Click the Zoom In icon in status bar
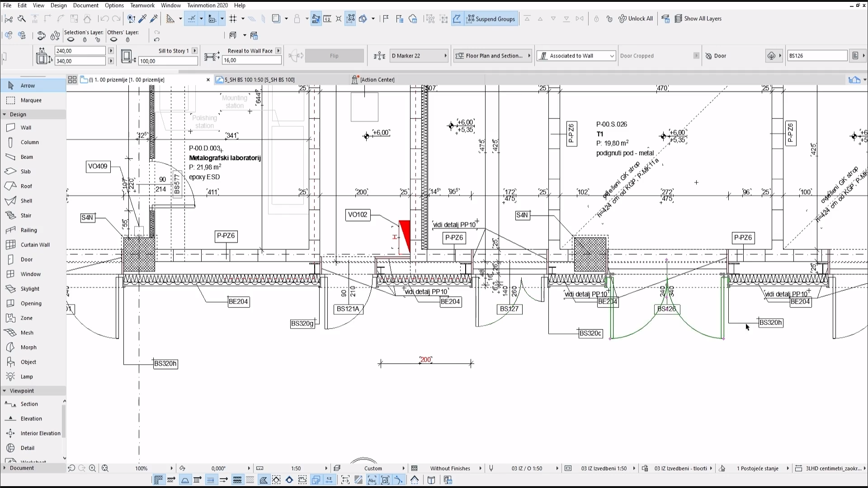Screen dimensions: 868x488 click(x=92, y=469)
